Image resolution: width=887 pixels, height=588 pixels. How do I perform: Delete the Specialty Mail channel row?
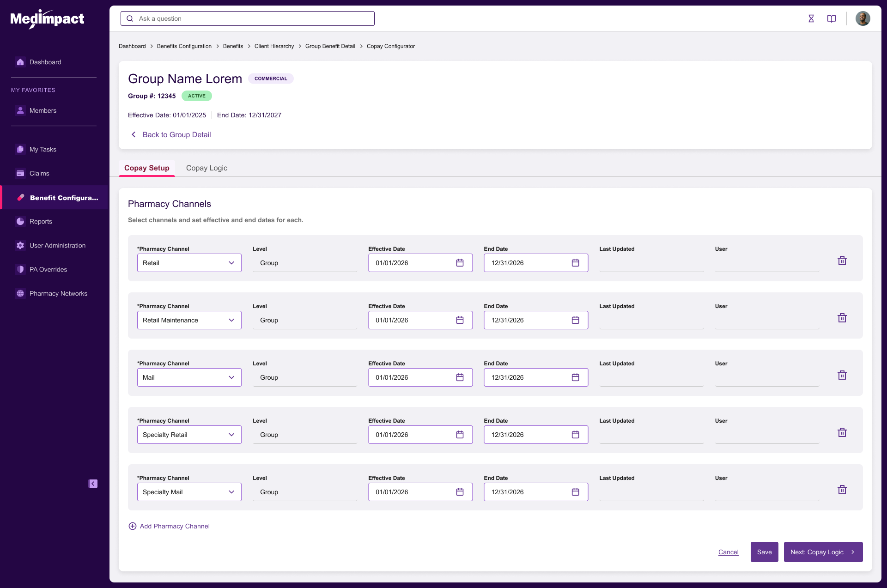[842, 490]
